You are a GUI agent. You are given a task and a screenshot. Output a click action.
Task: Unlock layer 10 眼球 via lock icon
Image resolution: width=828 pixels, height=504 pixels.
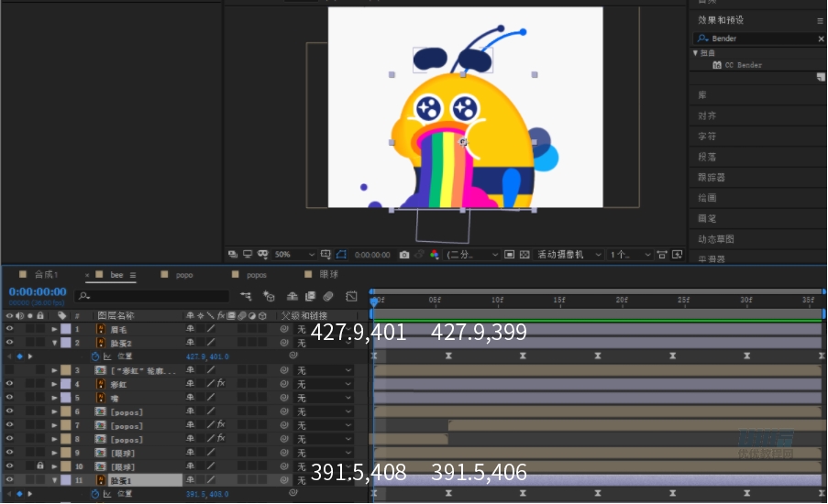[39, 466]
